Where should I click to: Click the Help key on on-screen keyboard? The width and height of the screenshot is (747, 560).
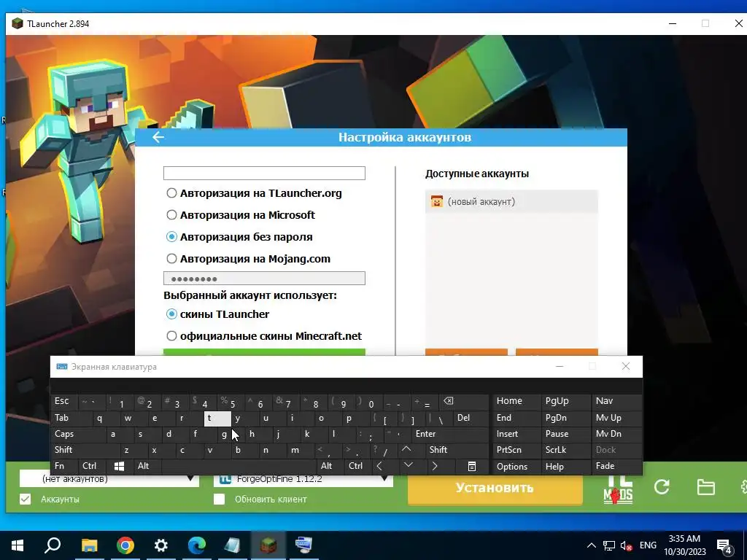point(565,466)
